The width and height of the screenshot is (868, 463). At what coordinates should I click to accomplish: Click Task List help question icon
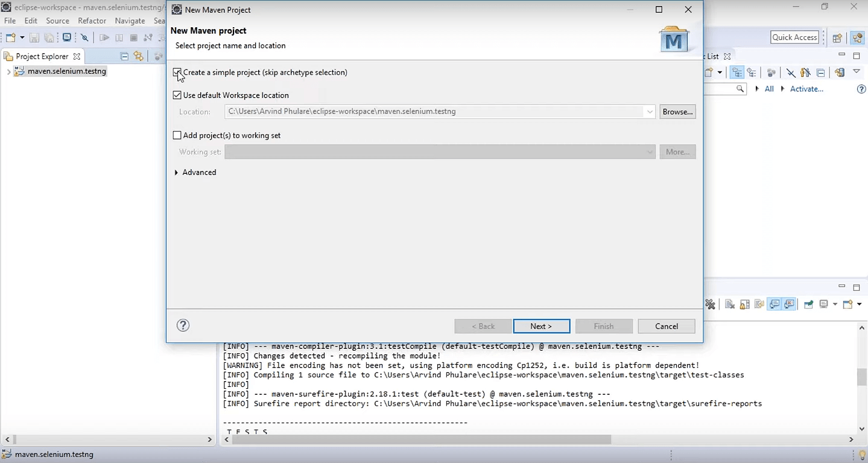click(861, 89)
